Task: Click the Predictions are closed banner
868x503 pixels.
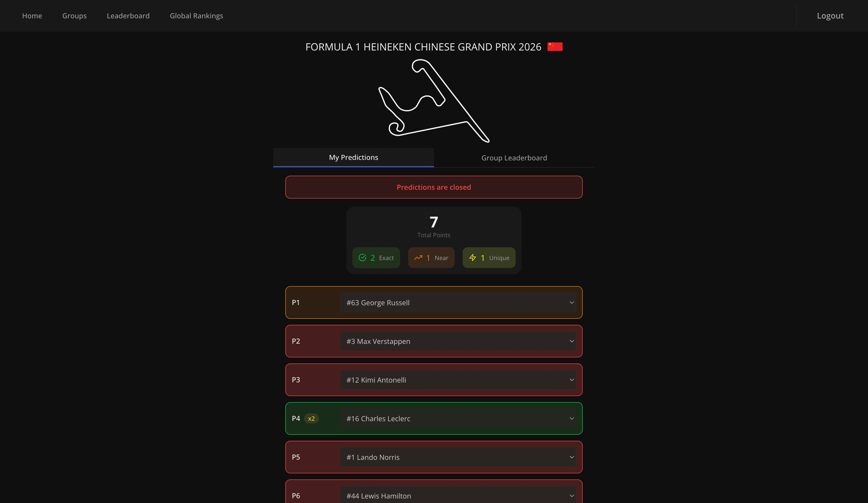Action: click(x=434, y=187)
